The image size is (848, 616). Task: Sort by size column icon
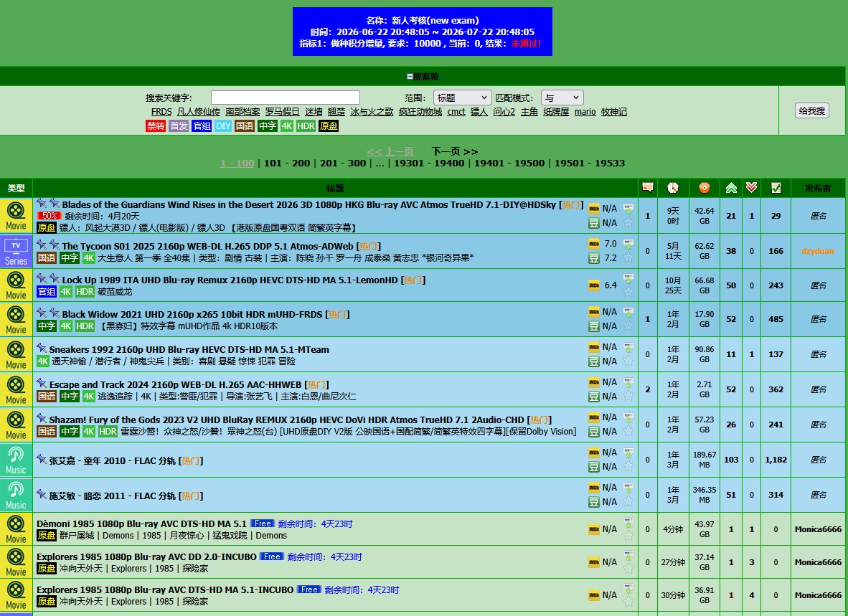point(704,187)
